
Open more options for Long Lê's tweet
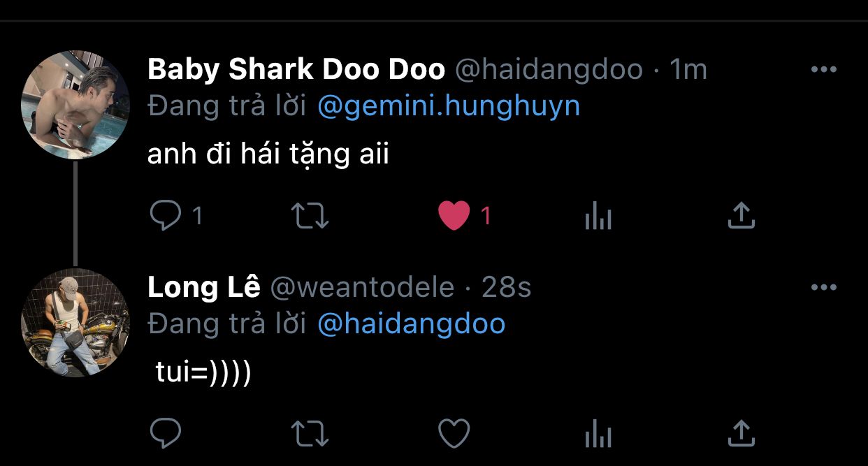click(x=823, y=287)
